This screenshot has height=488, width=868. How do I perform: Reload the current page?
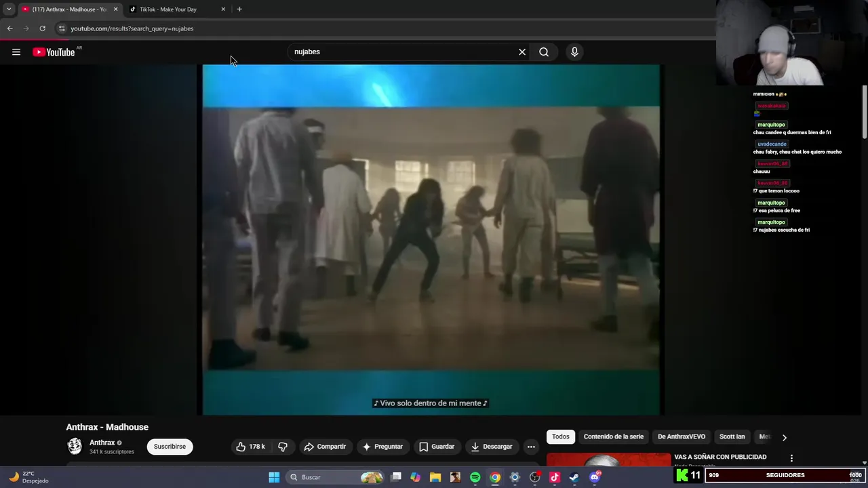point(42,28)
